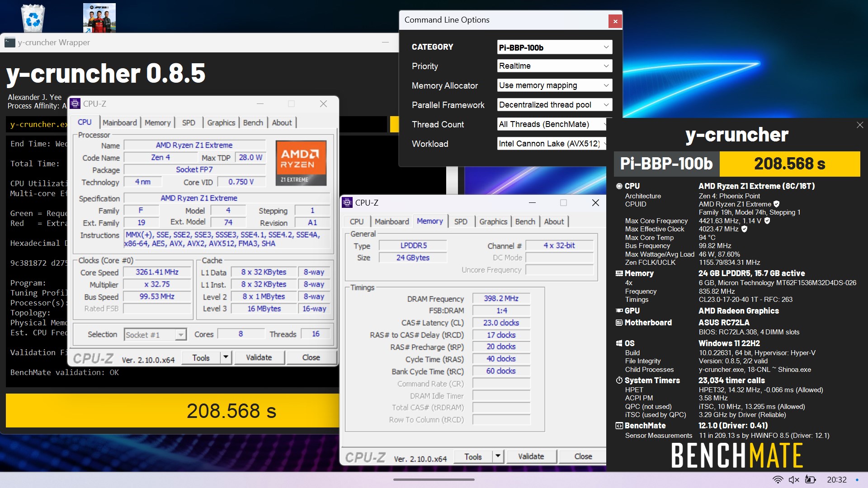Click the Pi-BBP-100b result label
This screenshot has width=868, height=488.
coord(666,164)
